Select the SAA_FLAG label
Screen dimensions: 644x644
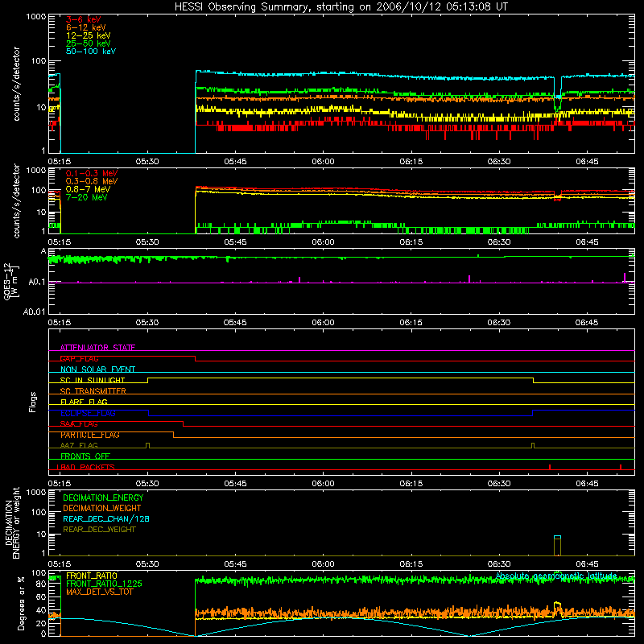79,423
